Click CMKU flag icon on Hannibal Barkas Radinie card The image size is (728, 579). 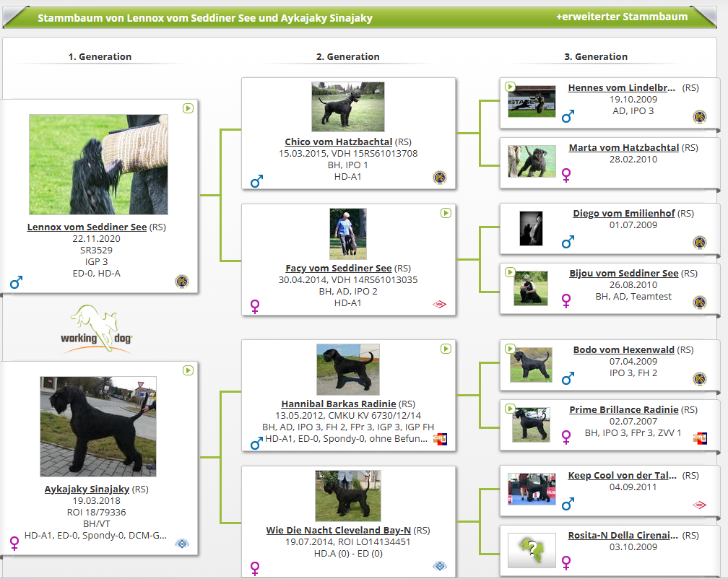[440, 439]
